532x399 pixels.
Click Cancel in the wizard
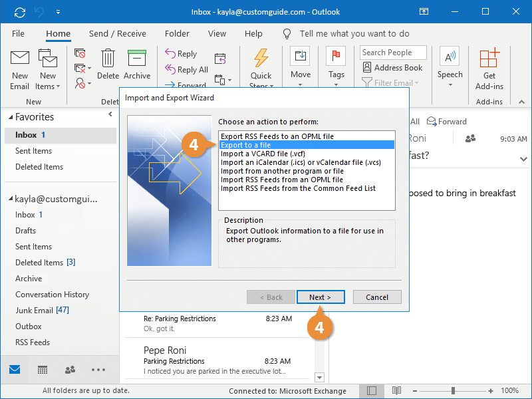point(377,297)
